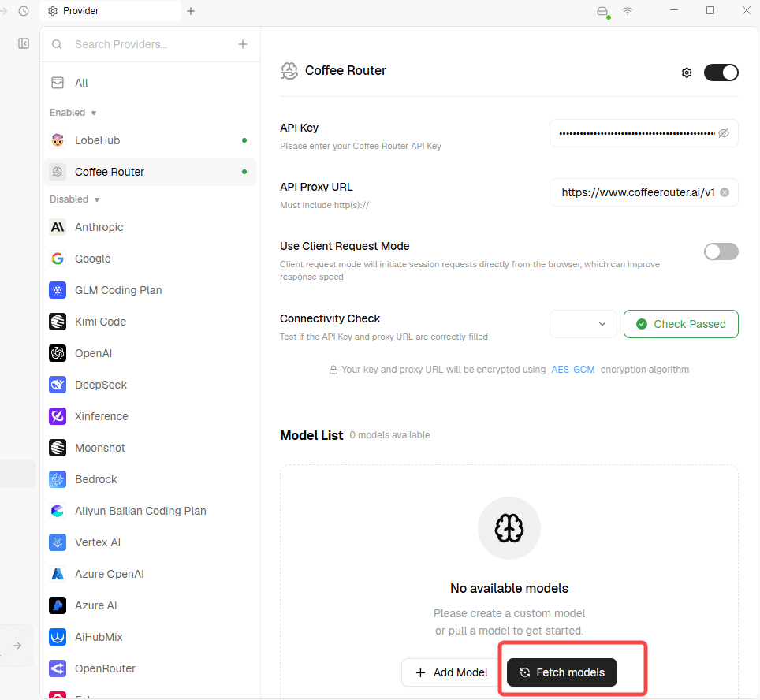Enable Use Client Request Mode switch
The height and width of the screenshot is (700, 760).
721,251
